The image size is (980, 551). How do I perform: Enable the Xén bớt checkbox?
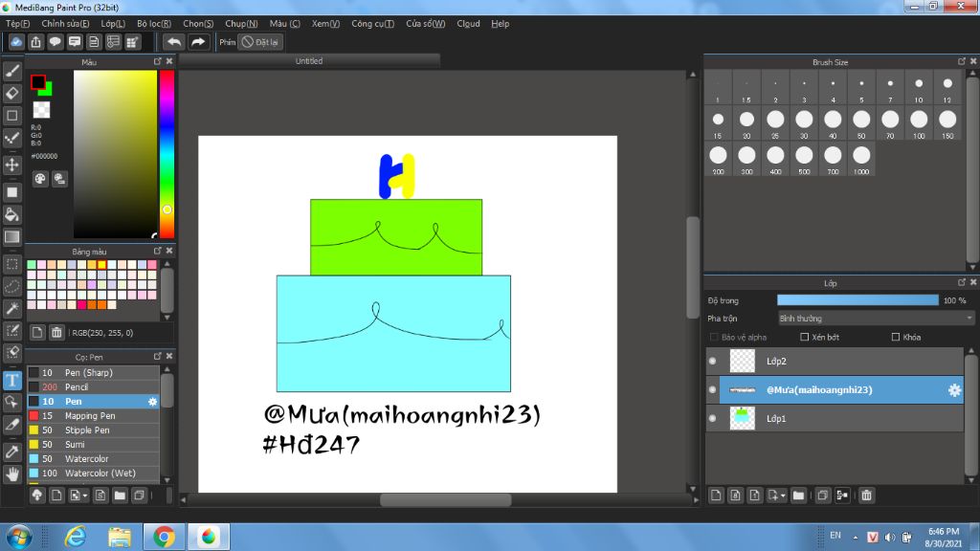pyautogui.click(x=804, y=338)
